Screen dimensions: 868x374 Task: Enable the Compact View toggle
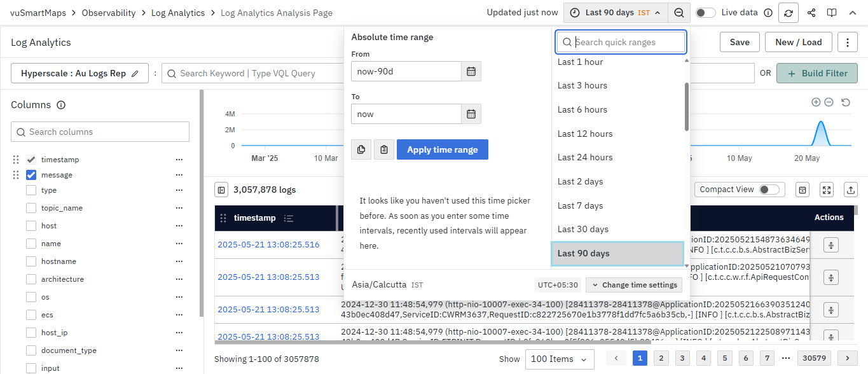[x=768, y=190]
